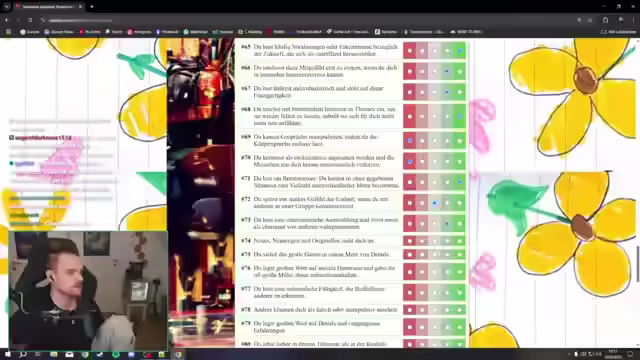The width and height of the screenshot is (640, 360).
Task: Open a new browser tab with plus icon
Action: [x=92, y=7]
